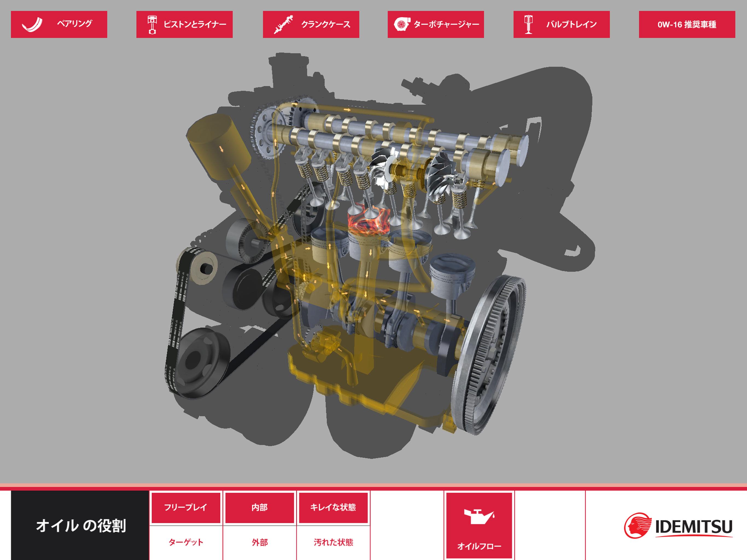Click the オイルの役割 title panel
The image size is (747, 560).
tap(80, 526)
